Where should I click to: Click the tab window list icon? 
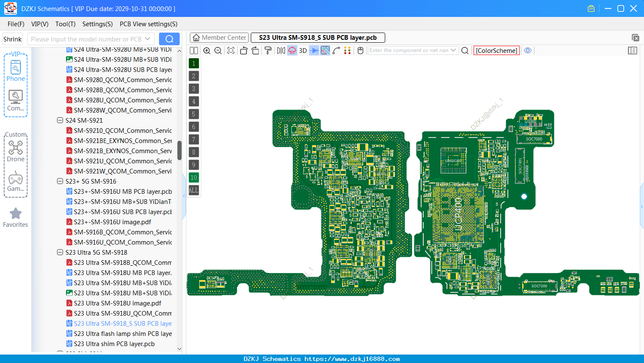[635, 38]
